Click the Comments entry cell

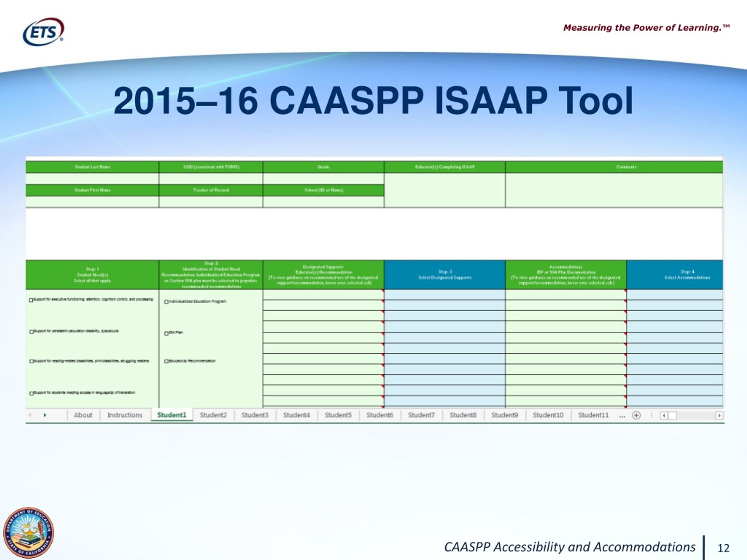[614, 190]
